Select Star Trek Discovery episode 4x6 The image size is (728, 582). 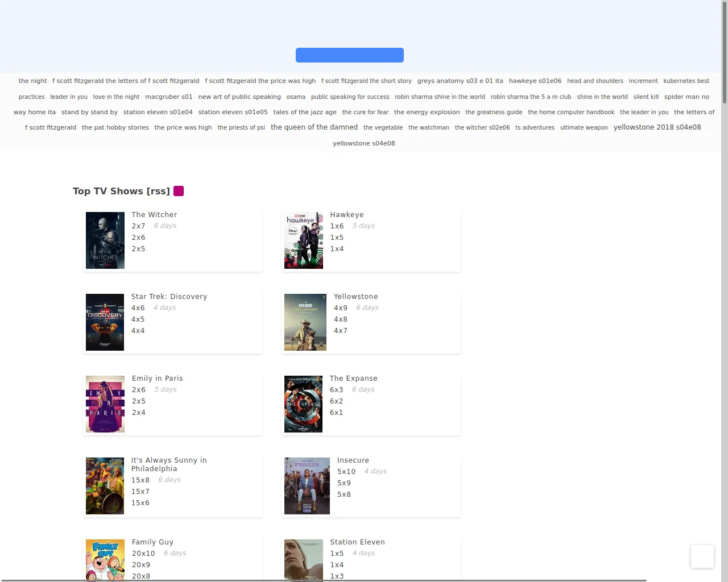point(138,308)
